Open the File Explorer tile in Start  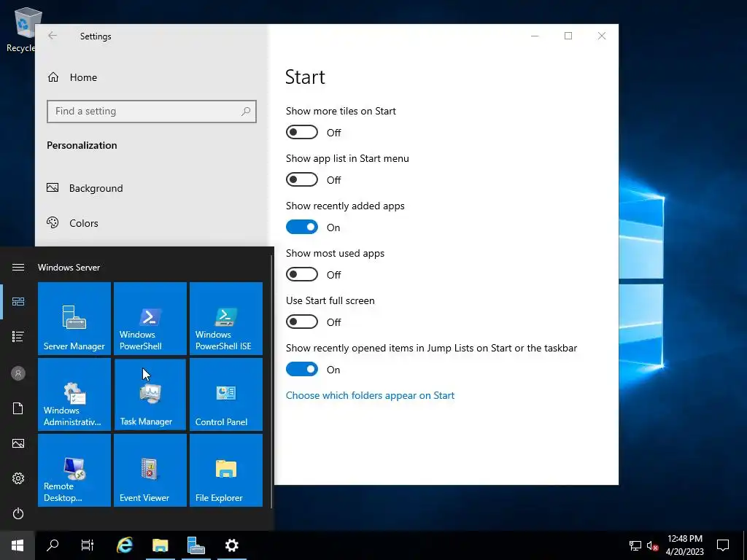[226, 470]
